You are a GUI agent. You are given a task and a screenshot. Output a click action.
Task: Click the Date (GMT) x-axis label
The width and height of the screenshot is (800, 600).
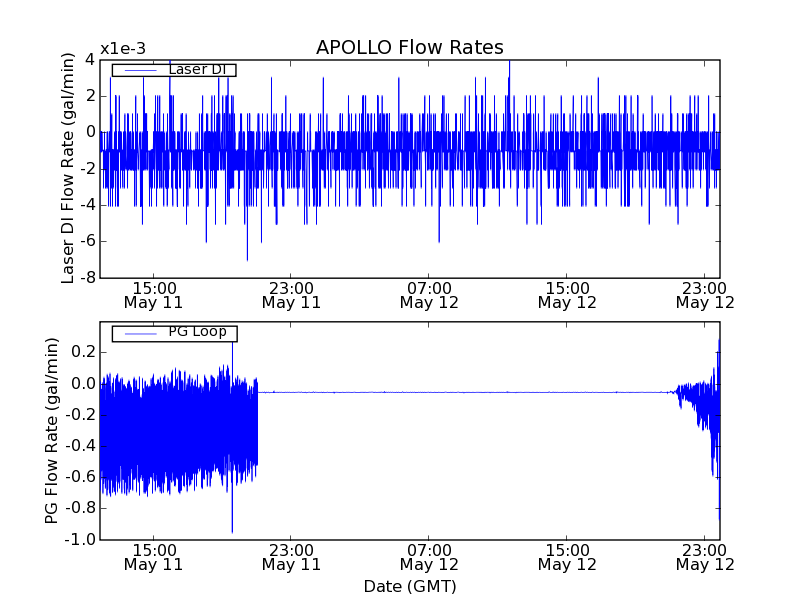(409, 586)
